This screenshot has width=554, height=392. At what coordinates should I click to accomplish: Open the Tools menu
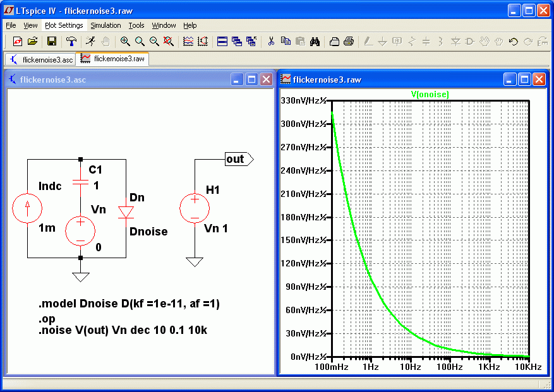(x=136, y=25)
